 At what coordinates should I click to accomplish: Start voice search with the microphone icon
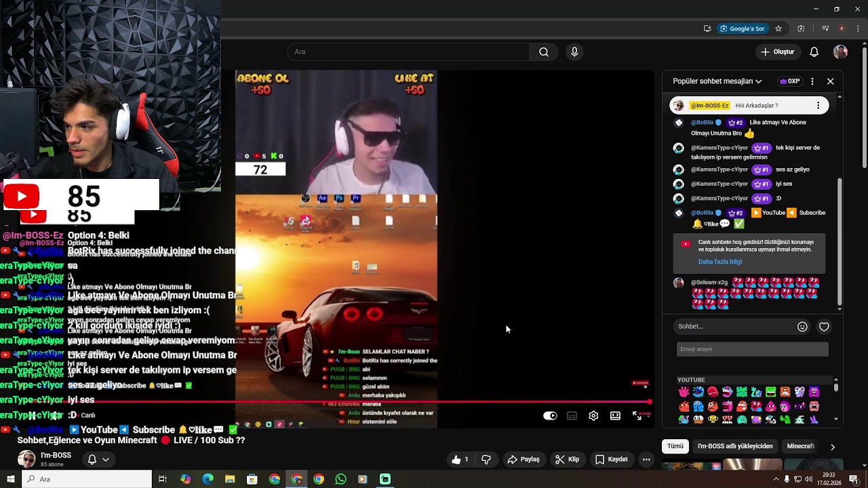574,52
